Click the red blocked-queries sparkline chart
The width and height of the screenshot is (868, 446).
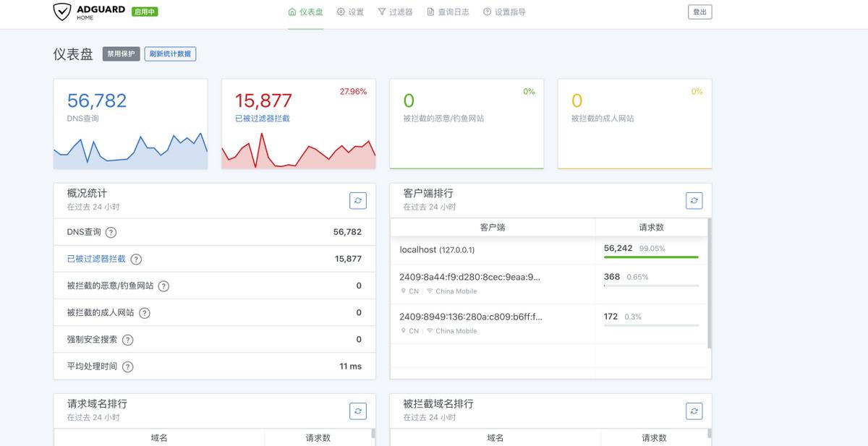[x=298, y=152]
